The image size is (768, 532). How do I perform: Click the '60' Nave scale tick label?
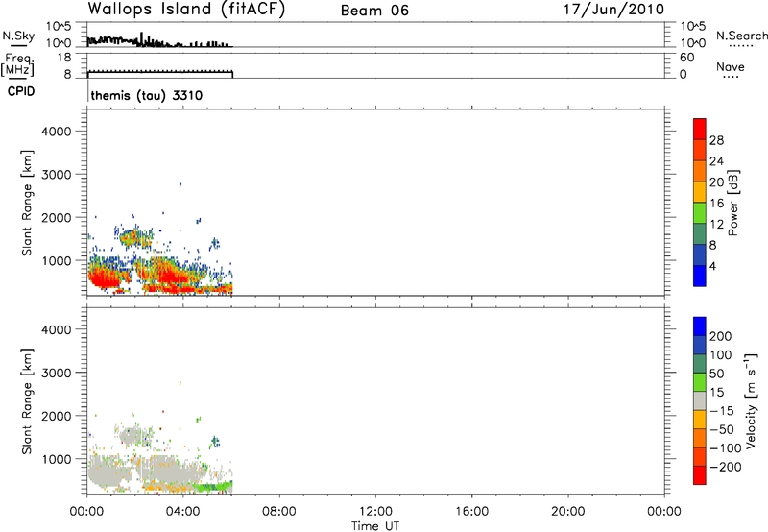pyautogui.click(x=686, y=58)
